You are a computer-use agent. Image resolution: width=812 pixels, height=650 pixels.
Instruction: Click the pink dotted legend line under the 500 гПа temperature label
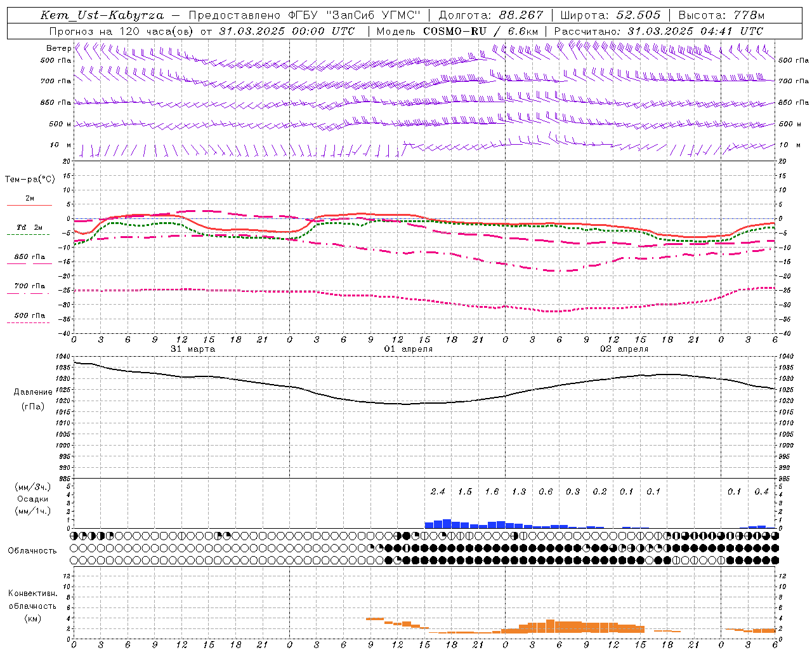click(x=29, y=322)
